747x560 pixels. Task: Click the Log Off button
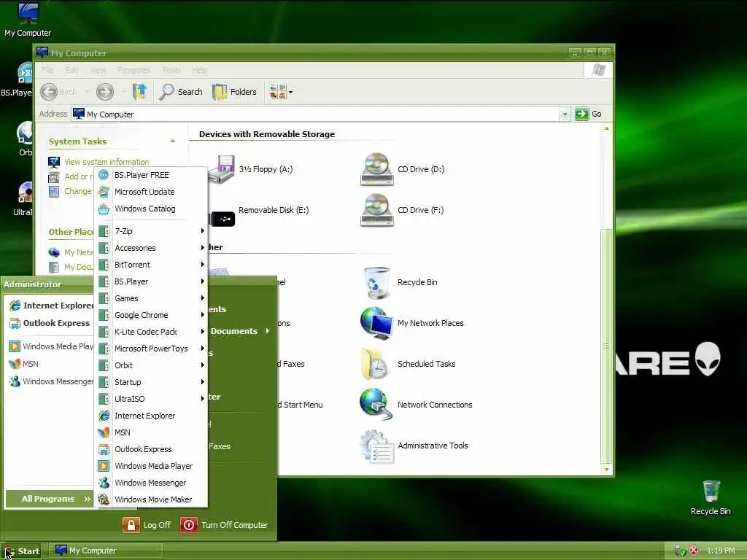click(147, 525)
